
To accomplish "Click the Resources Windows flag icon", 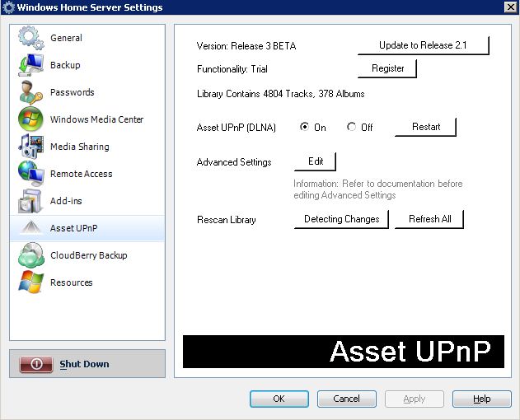I will [30, 282].
